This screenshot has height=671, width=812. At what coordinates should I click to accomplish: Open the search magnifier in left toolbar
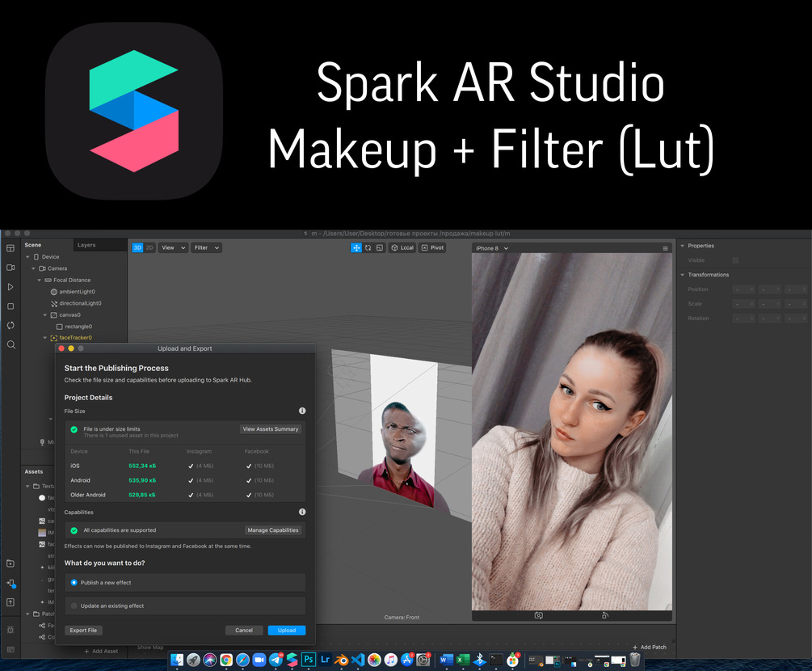11,344
